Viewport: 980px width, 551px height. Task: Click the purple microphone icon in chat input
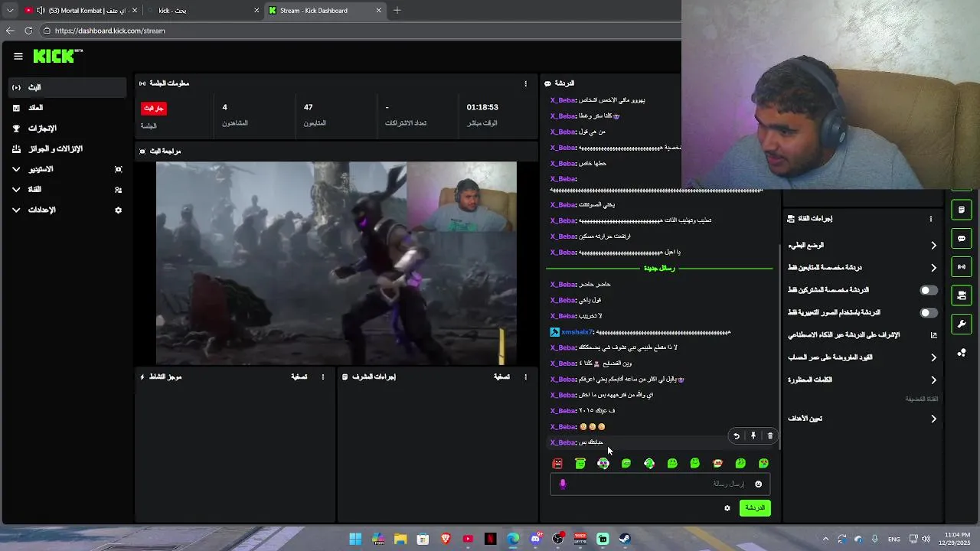click(563, 484)
